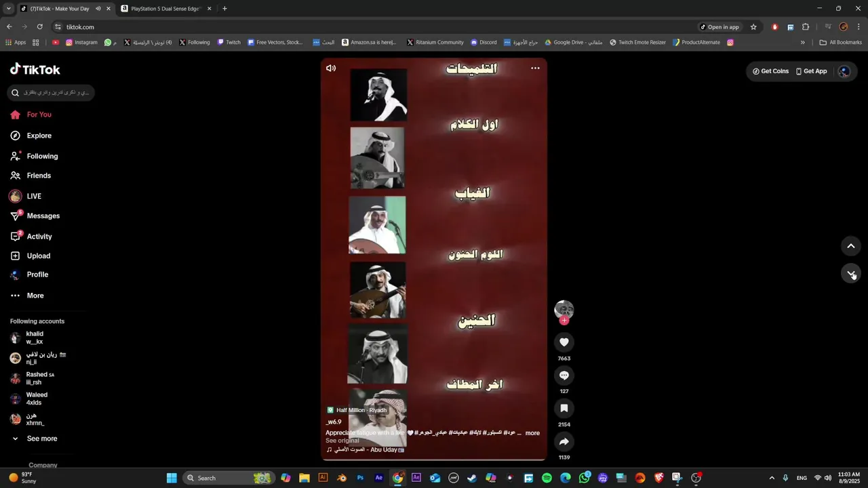Open Ritanium Community bookmark
The height and width of the screenshot is (488, 868).
point(435,42)
